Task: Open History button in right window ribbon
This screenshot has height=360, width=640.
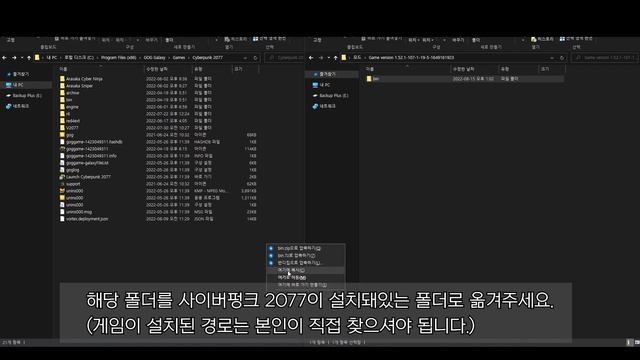Action: [542, 39]
